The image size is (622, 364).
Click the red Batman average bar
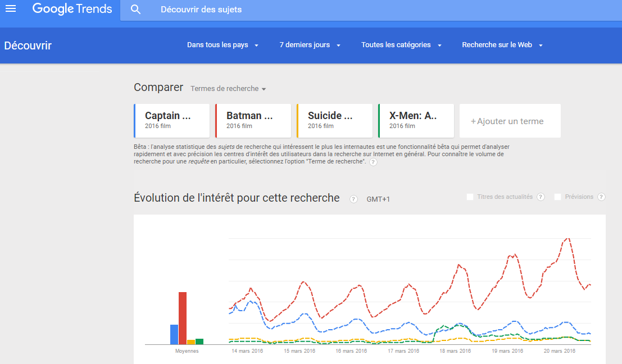pyautogui.click(x=182, y=317)
